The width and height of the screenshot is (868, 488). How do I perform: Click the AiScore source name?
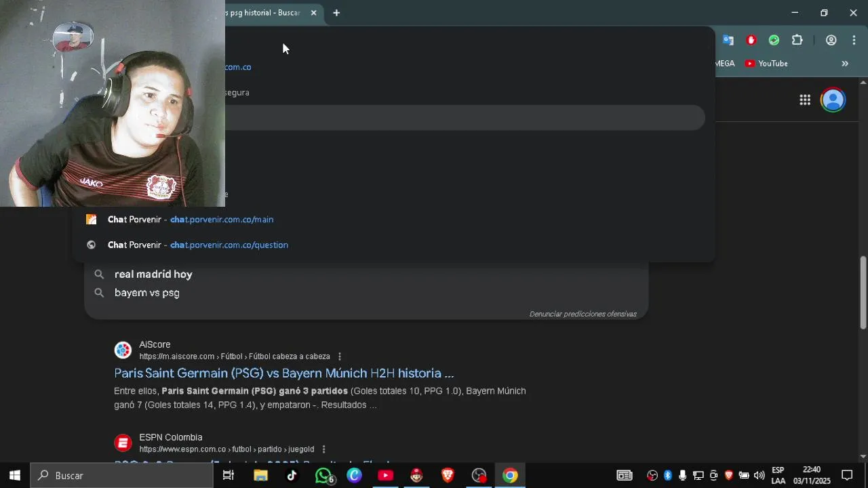[155, 345]
